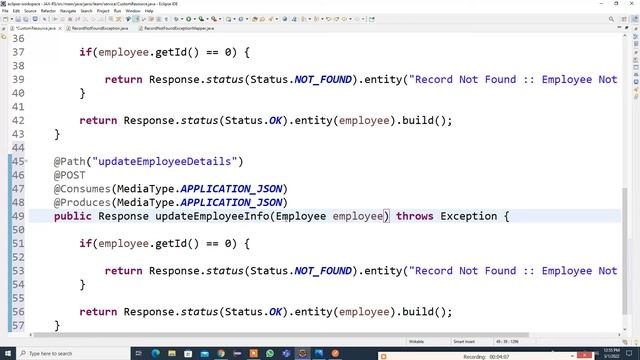
Task: Click the updateEmployeeInfo method name
Action: (212, 216)
